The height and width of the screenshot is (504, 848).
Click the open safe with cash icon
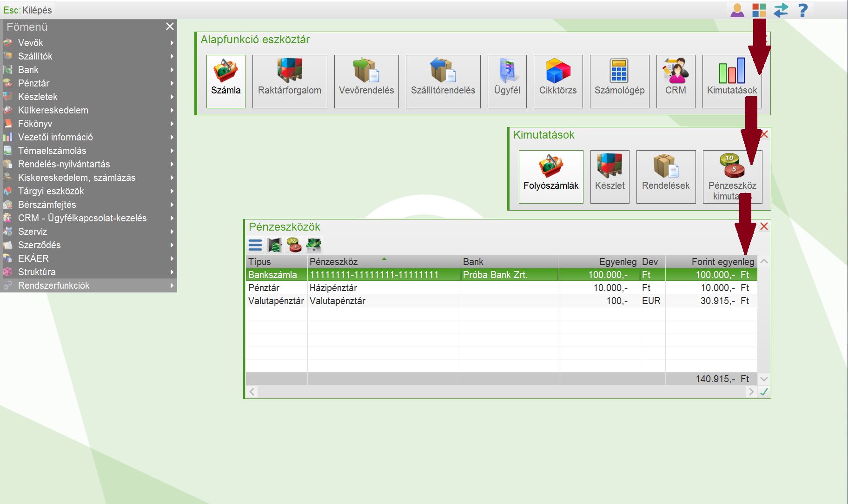pos(275,245)
